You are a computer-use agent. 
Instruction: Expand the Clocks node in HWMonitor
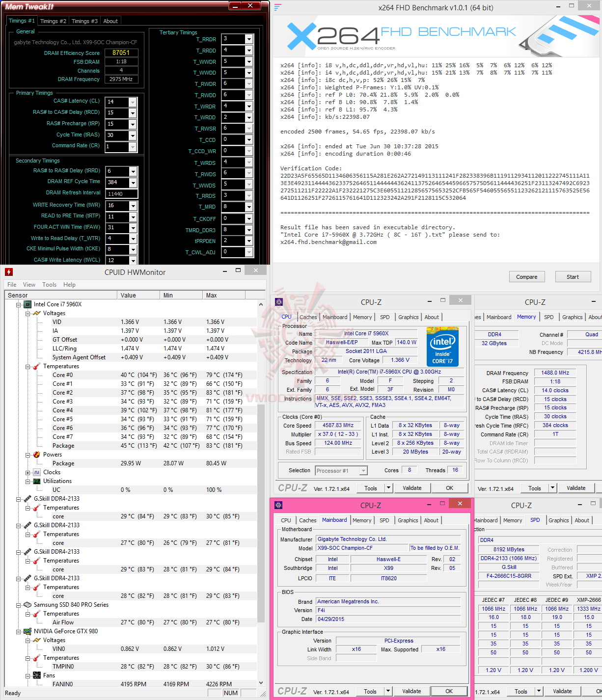[x=28, y=472]
